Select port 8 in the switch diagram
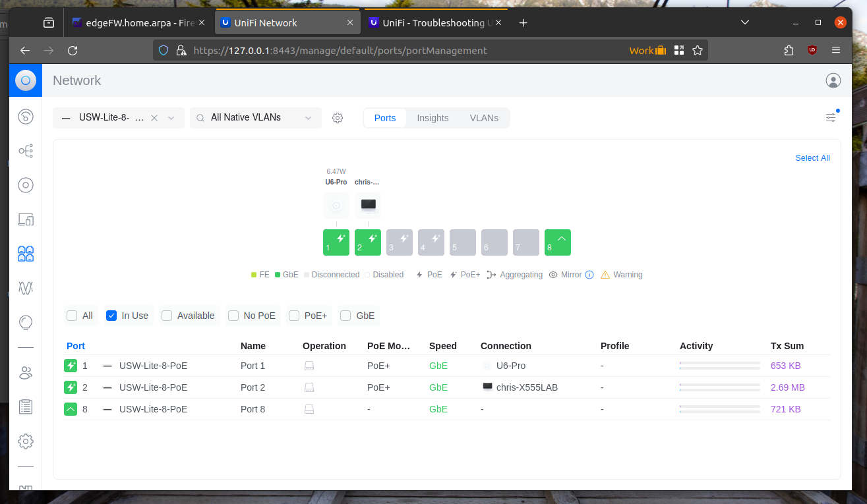The image size is (867, 504). pyautogui.click(x=558, y=242)
